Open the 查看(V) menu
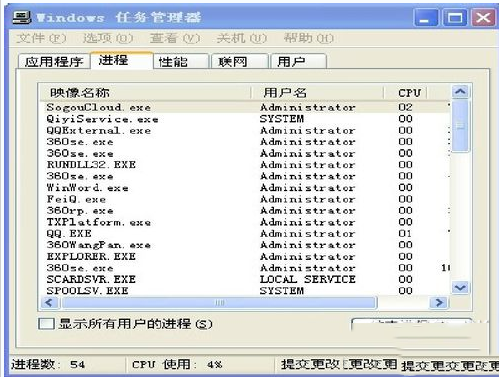 tap(175, 38)
